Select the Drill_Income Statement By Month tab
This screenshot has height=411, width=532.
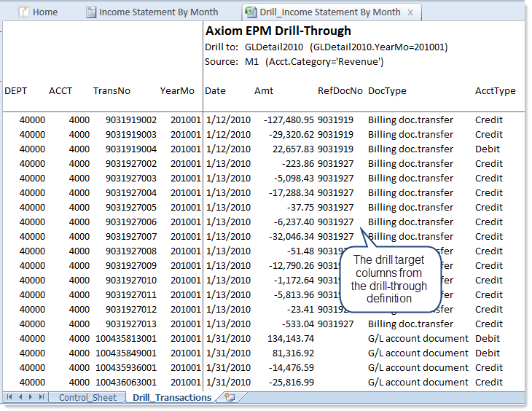click(330, 12)
